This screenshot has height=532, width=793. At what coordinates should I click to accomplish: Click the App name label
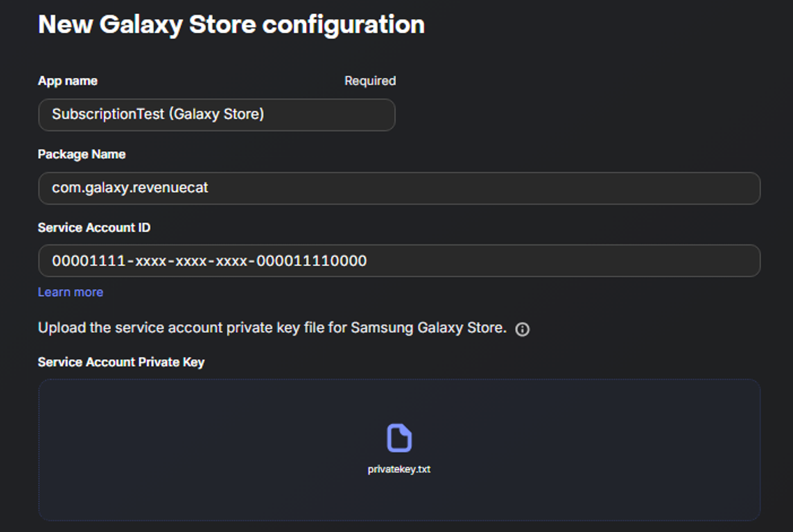click(x=68, y=81)
